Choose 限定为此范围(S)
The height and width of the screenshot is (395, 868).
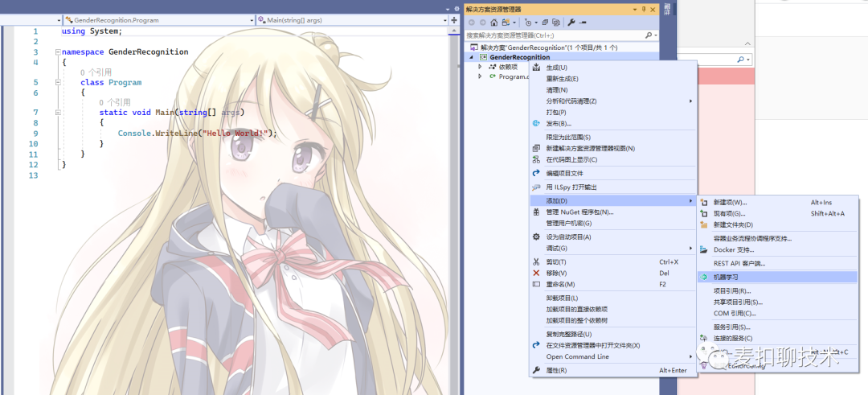pyautogui.click(x=612, y=137)
